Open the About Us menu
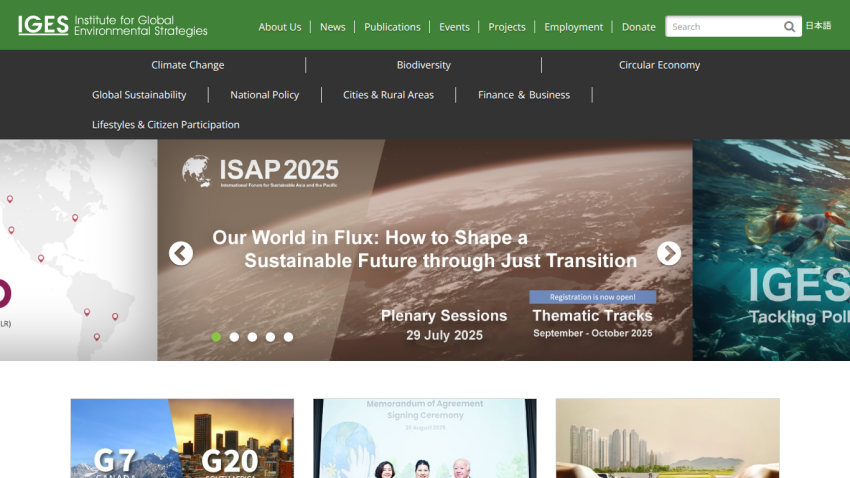The height and width of the screenshot is (478, 850). tap(280, 27)
